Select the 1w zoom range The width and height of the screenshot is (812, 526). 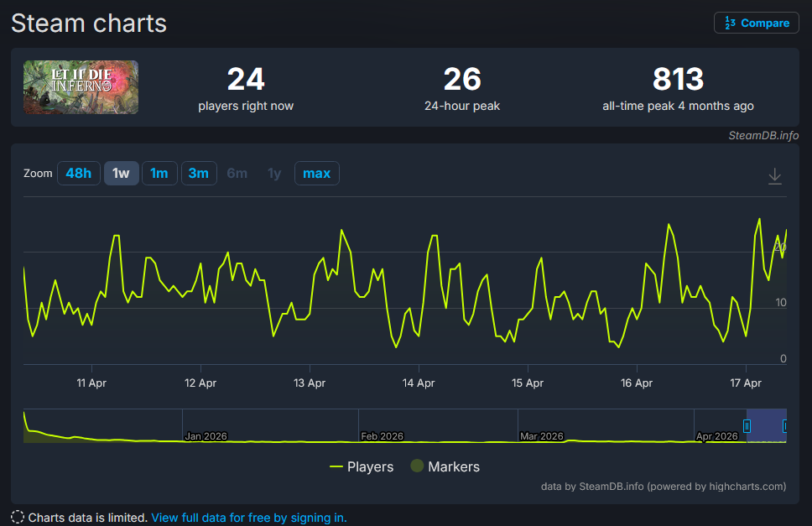coord(121,173)
